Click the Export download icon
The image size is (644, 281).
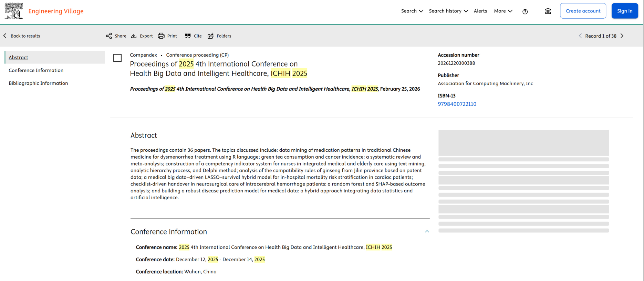pyautogui.click(x=134, y=36)
